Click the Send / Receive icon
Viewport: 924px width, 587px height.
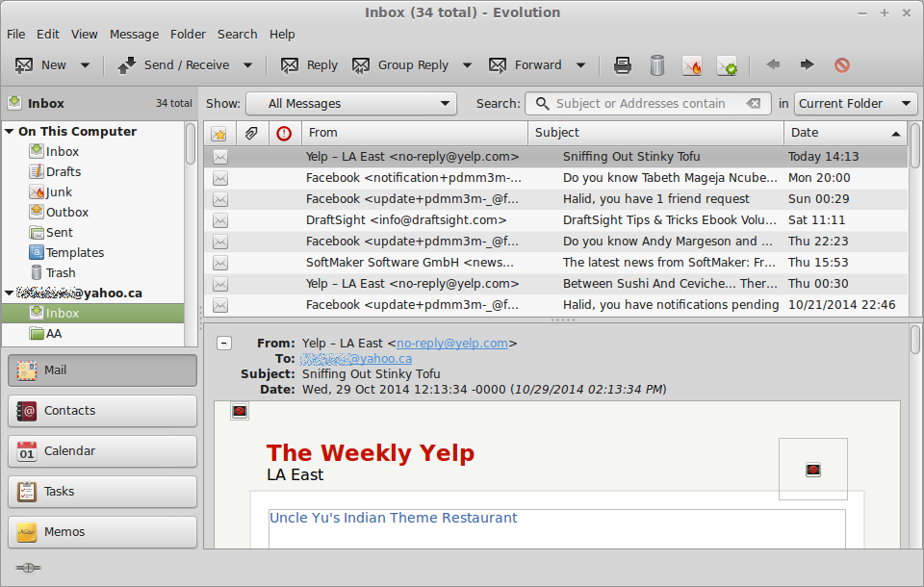(126, 65)
